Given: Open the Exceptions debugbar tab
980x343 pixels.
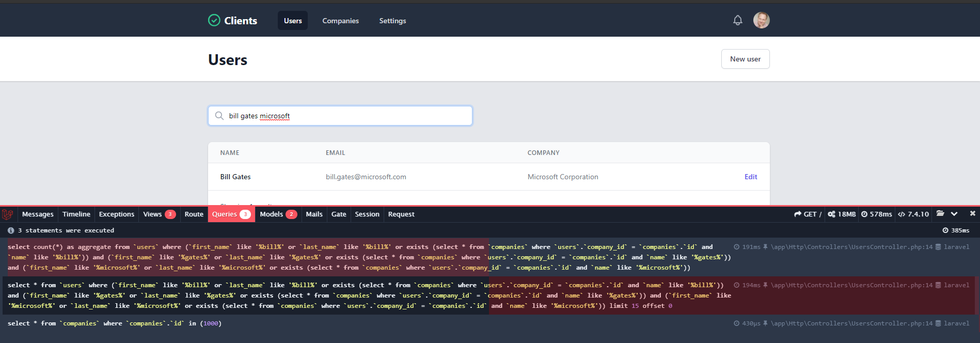Looking at the screenshot, I should point(117,214).
